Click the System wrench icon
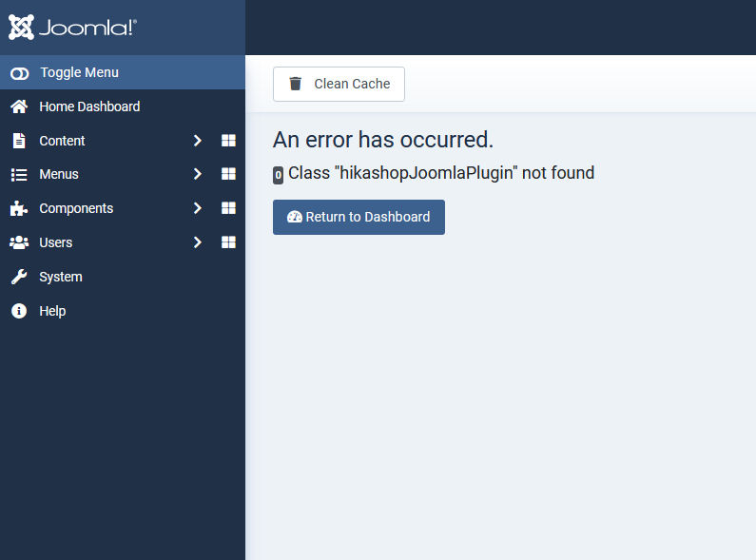 19,277
